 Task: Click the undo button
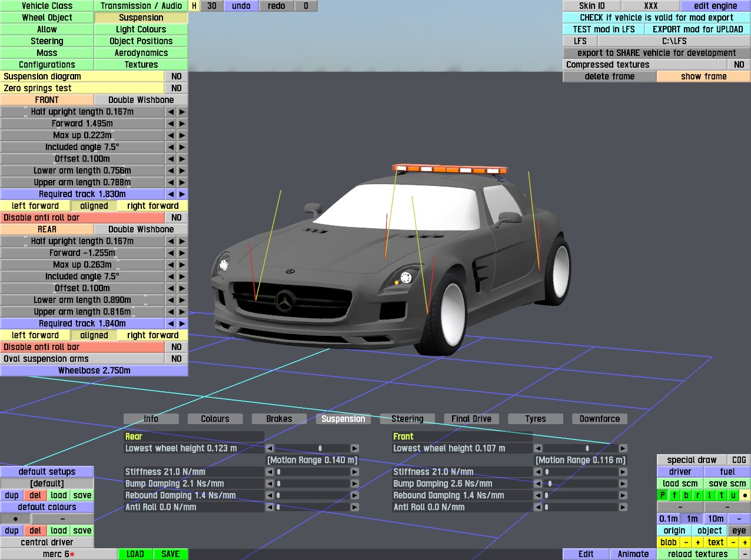[x=241, y=6]
